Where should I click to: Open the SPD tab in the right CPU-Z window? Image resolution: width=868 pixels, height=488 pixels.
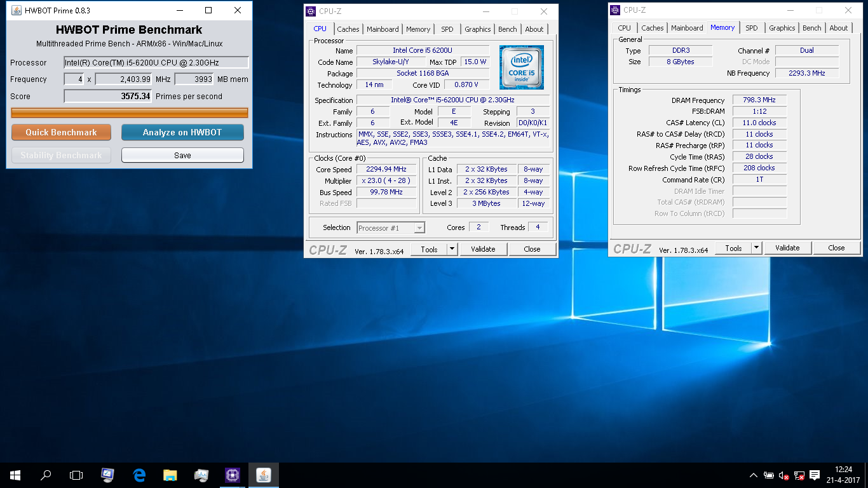(752, 28)
